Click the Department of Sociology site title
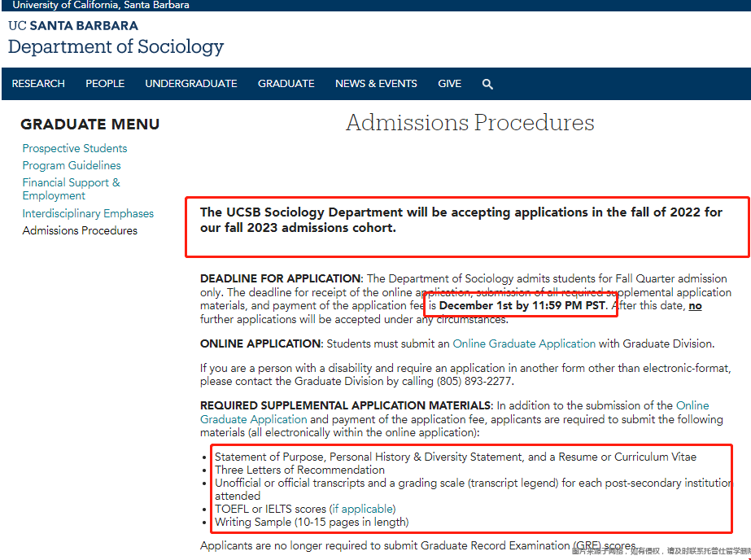The height and width of the screenshot is (560, 751). click(x=116, y=46)
